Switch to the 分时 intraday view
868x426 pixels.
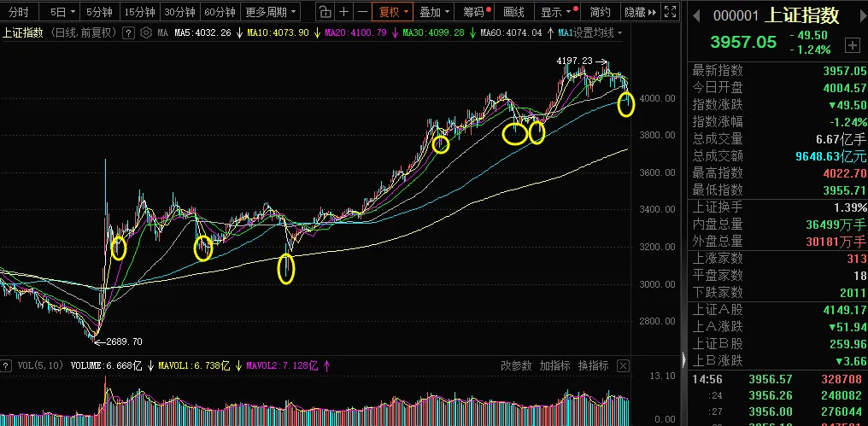[x=19, y=12]
